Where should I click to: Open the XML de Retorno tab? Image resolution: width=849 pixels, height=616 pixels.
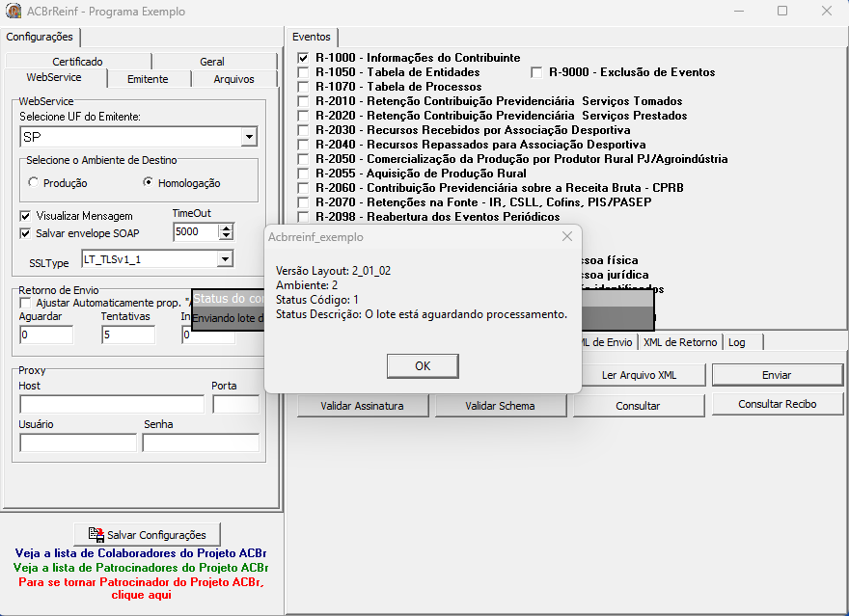[680, 342]
